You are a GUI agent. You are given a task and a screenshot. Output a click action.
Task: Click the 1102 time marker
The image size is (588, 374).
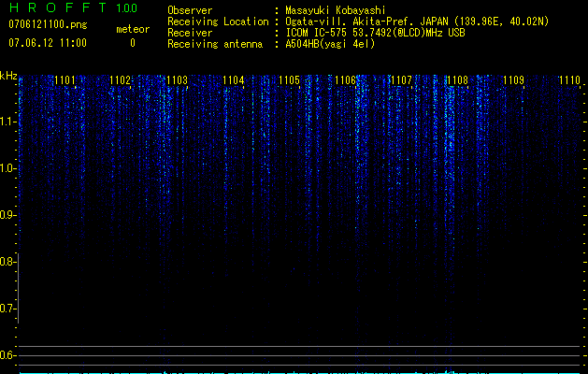pos(121,79)
